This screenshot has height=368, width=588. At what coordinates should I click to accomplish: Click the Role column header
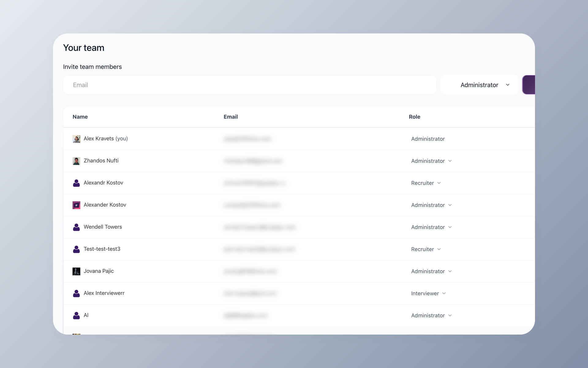414,117
